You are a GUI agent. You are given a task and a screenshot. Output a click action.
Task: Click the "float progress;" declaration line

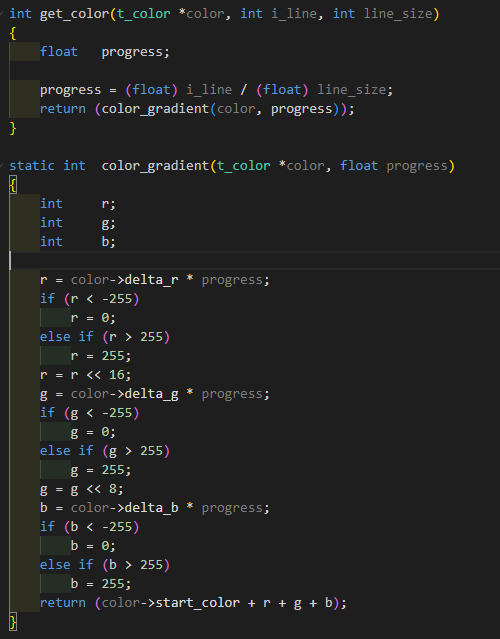click(105, 52)
